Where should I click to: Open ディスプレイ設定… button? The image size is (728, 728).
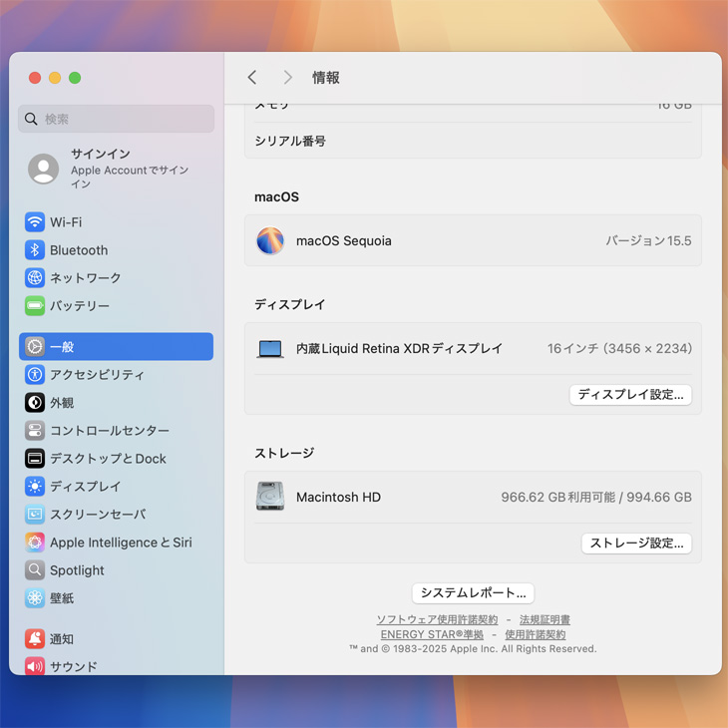630,395
